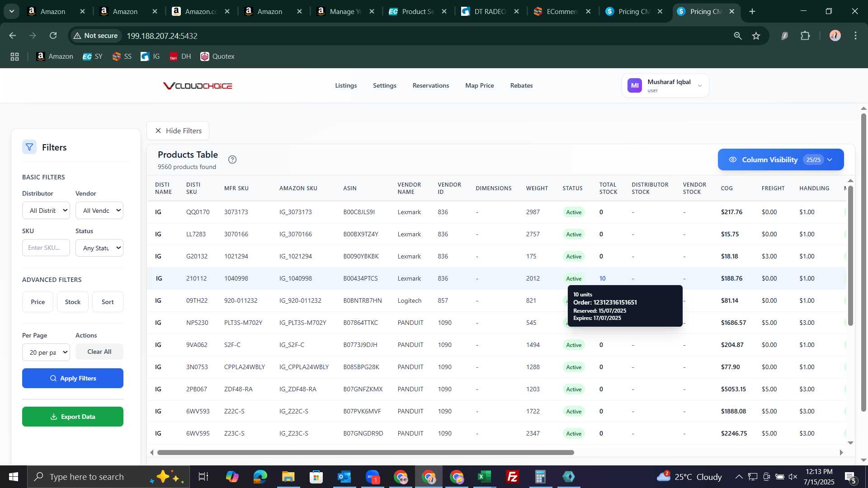Go back with browser back arrow
The height and width of the screenshot is (488, 868).
tap(13, 36)
